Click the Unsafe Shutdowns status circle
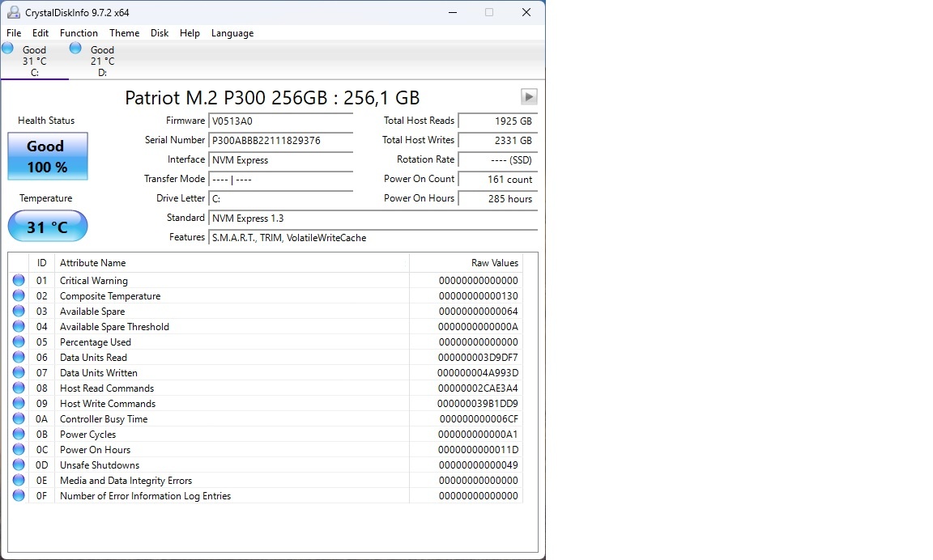Screen dimensions: 933x560 pos(19,465)
